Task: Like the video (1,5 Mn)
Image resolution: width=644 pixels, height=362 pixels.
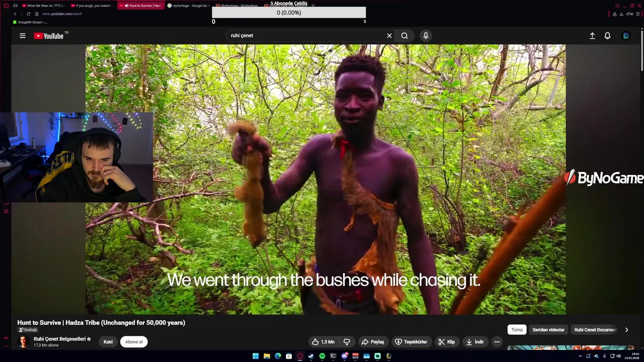Action: (x=323, y=342)
